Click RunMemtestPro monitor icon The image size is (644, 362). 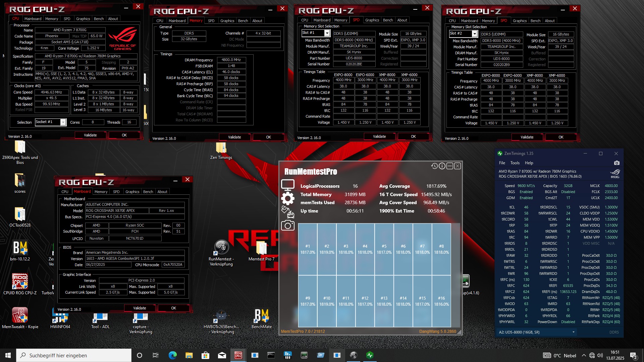click(x=287, y=185)
